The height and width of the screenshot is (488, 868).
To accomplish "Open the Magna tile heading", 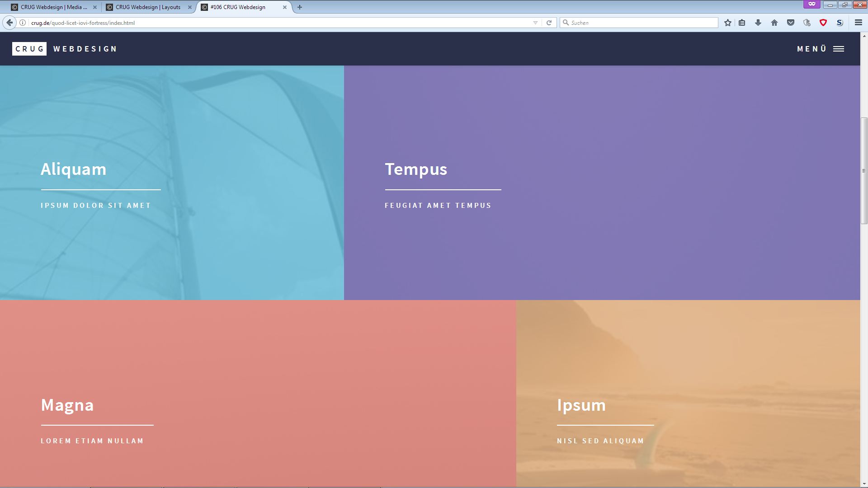I will pyautogui.click(x=67, y=405).
